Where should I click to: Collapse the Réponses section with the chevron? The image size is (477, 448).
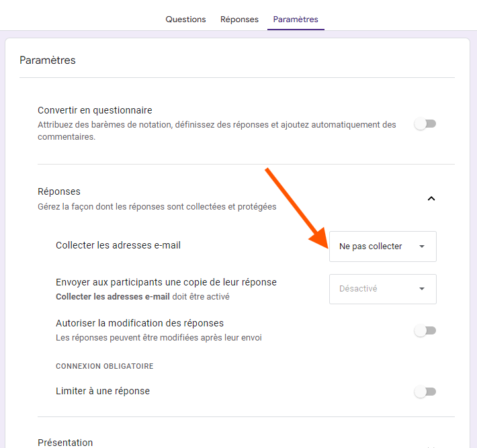(x=431, y=198)
